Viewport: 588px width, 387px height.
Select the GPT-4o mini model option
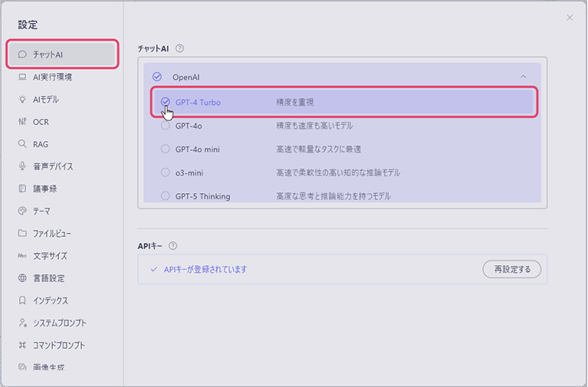pos(197,149)
